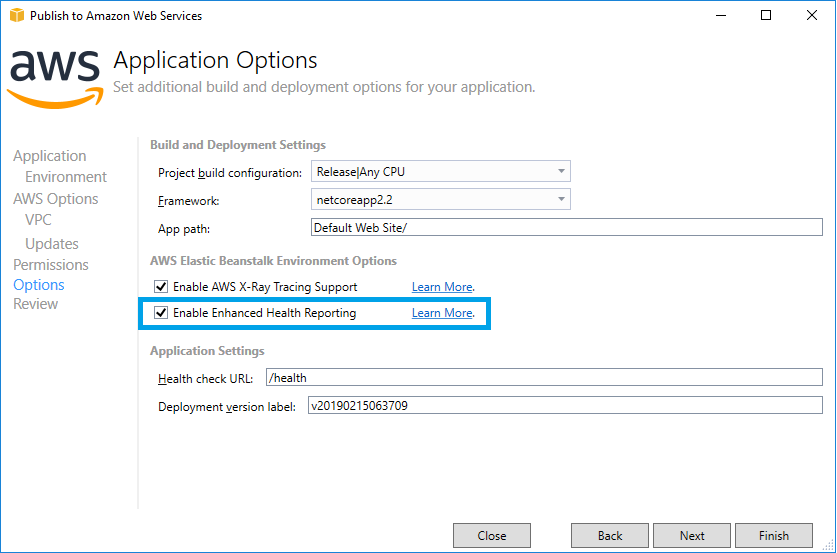Click the Enable Enhanced Health Reporting label

point(265,313)
